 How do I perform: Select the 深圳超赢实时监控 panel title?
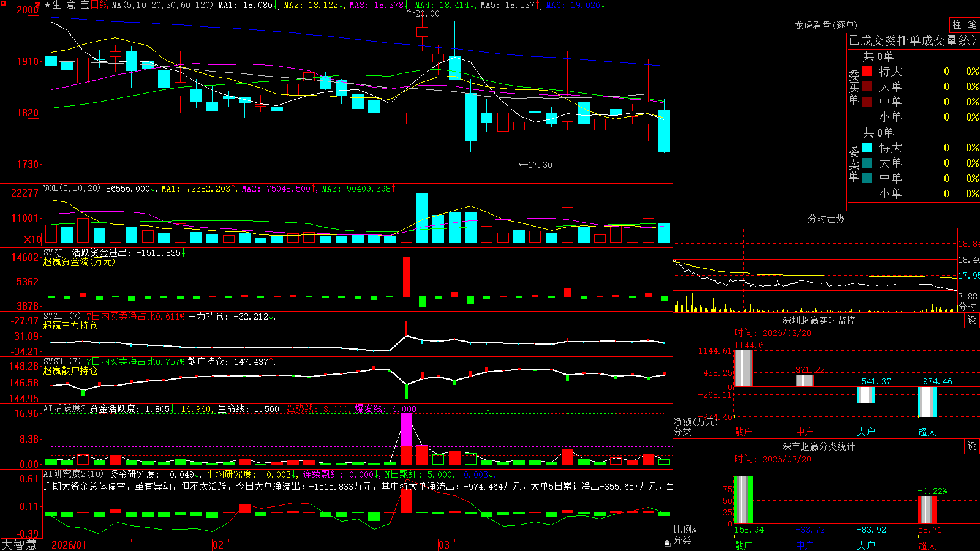tap(819, 320)
